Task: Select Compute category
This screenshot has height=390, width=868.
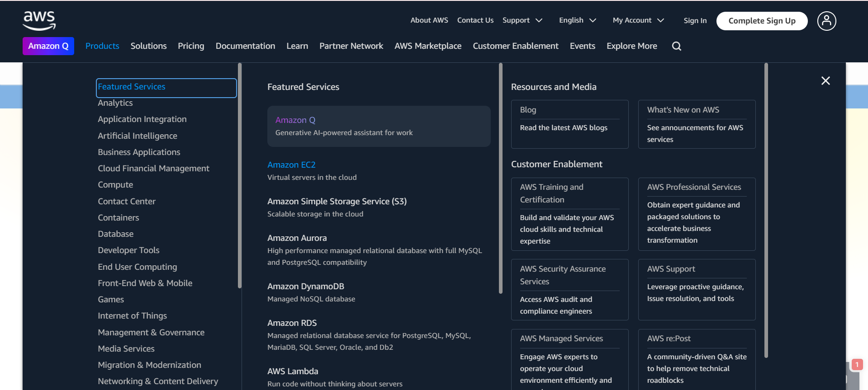Action: pyautogui.click(x=115, y=185)
